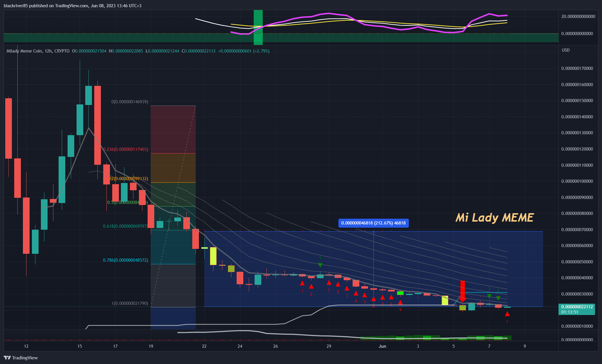Click the green down triangle above May 29 candle
This screenshot has height=364, width=602.
pyautogui.click(x=320, y=265)
